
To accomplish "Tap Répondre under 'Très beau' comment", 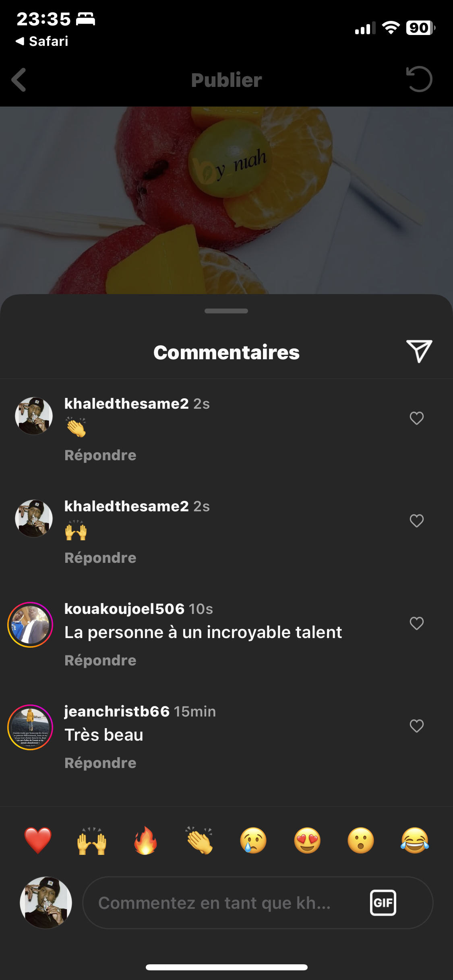I will coord(100,763).
